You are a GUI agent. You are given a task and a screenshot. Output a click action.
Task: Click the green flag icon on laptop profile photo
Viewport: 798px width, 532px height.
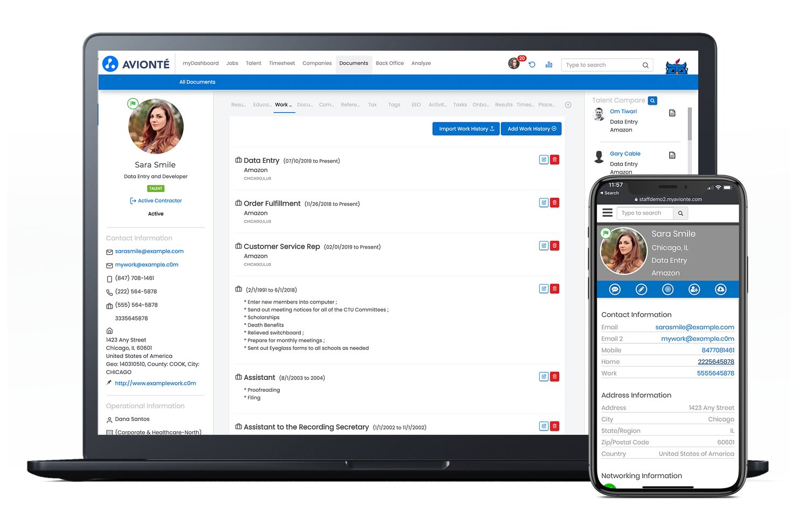[133, 103]
